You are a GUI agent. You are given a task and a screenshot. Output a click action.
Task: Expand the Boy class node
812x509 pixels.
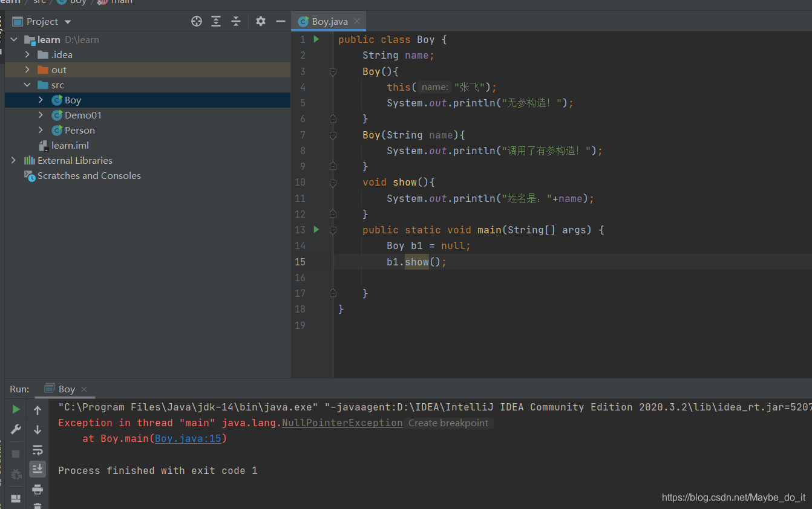(x=41, y=100)
